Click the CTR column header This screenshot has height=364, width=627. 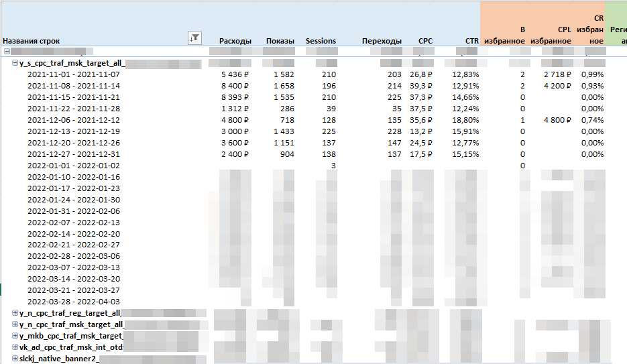point(472,41)
